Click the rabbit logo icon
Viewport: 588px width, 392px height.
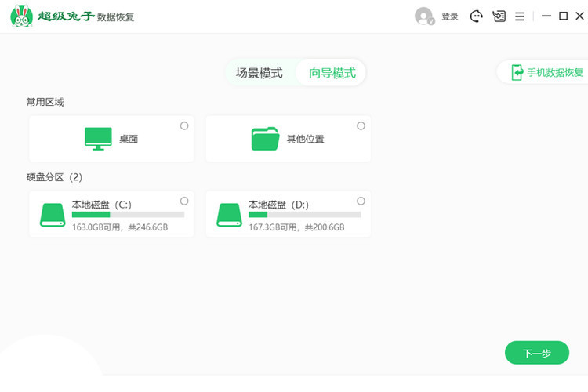pos(21,16)
